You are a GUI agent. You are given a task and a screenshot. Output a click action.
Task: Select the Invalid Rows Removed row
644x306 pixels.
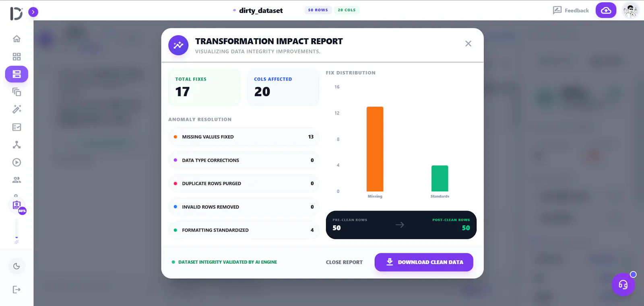244,207
